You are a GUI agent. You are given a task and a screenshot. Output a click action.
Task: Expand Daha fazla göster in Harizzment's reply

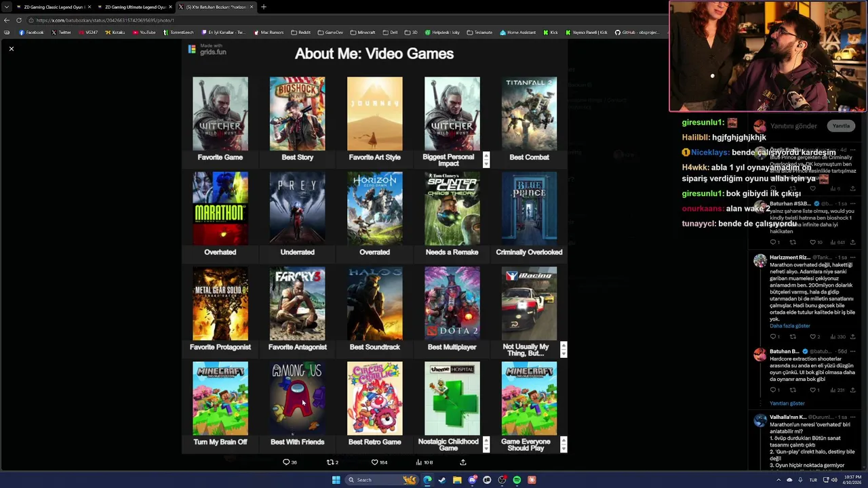tap(790, 326)
